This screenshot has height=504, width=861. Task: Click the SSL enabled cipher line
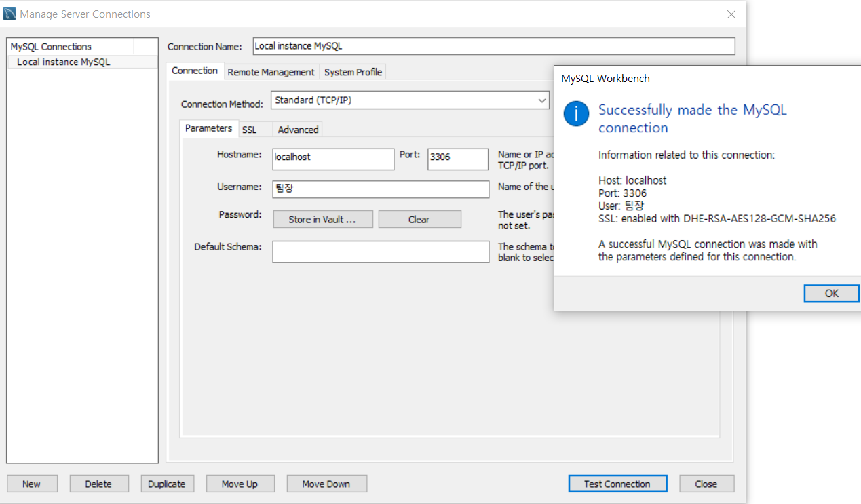click(x=717, y=218)
